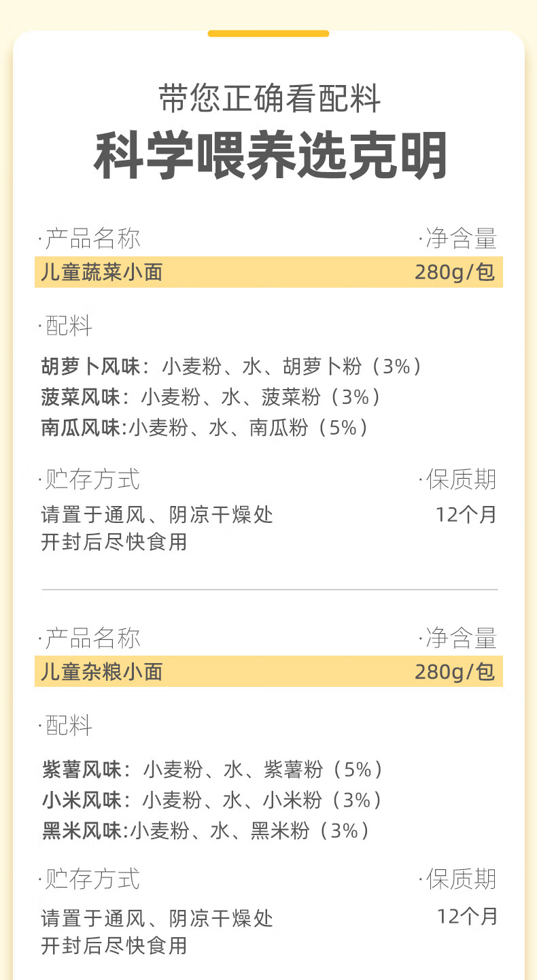The width and height of the screenshot is (537, 980).
Task: Select the 儿童杂粮小面 product name row
Action: (x=102, y=672)
